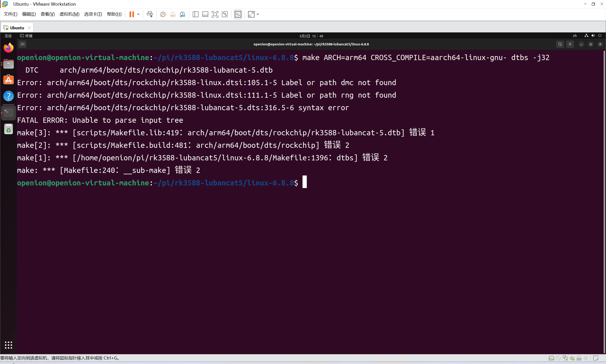Click the make[3] Makefile.lib:419 error line
Viewport: 606px width, 364px height.
[226, 133]
